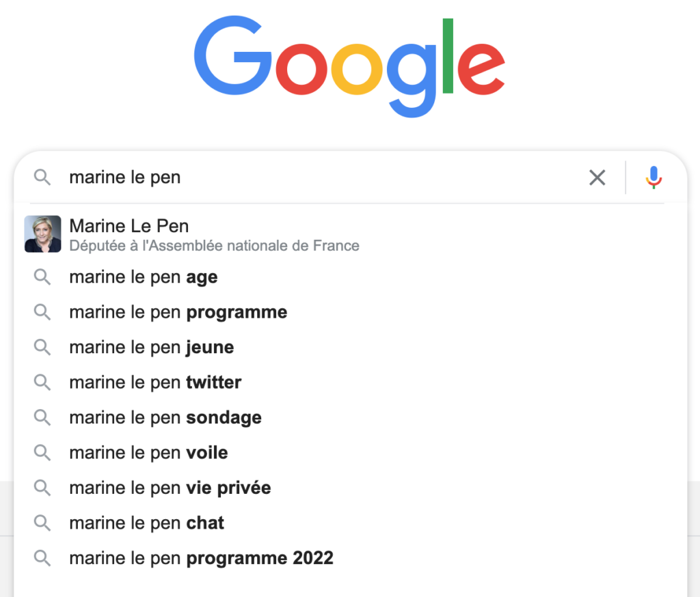Select the 'marine le pen vie privée' suggestion
The width and height of the screenshot is (700, 597).
tap(351, 488)
